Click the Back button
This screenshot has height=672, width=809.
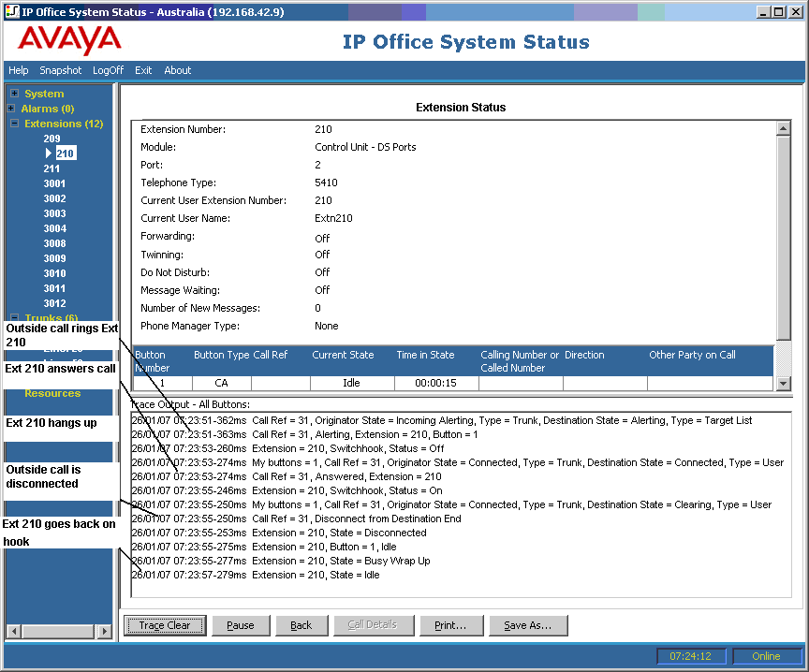tap(302, 625)
